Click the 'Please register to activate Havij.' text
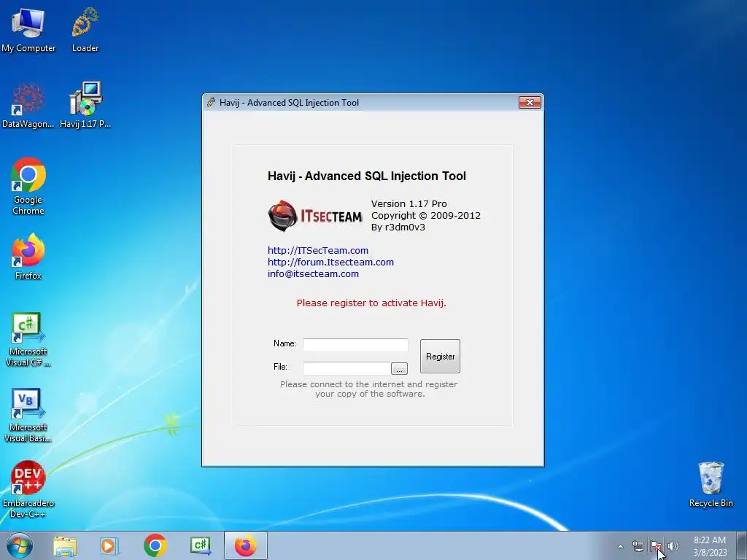Screen dimensions: 747x560 pos(371,303)
